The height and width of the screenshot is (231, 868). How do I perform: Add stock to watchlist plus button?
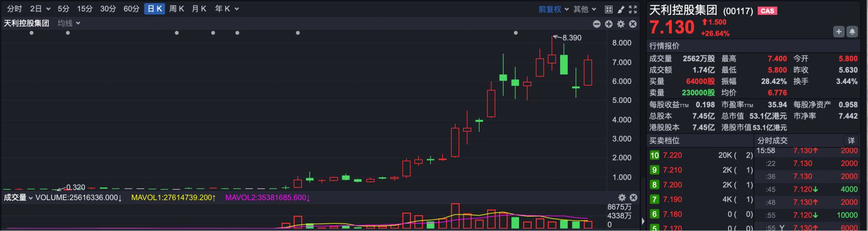pyautogui.click(x=839, y=32)
